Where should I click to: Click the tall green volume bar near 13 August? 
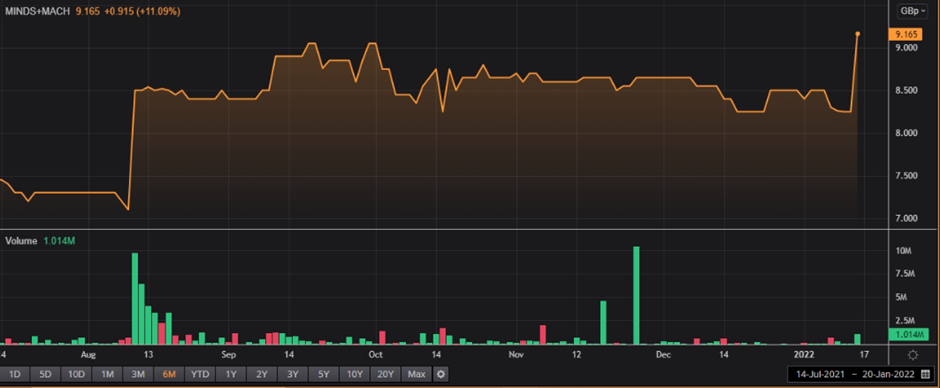135,299
